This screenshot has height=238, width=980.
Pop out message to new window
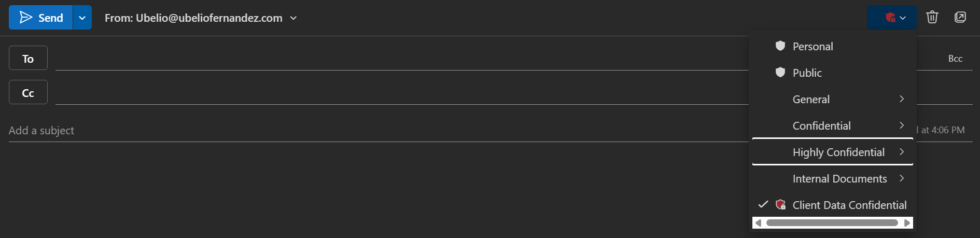coord(960,18)
